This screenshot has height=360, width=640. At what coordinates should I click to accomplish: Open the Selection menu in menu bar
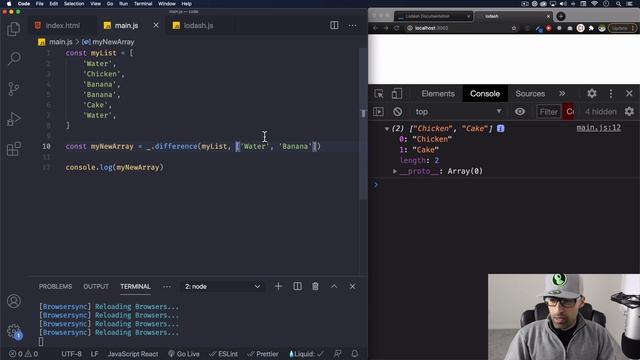click(x=74, y=4)
